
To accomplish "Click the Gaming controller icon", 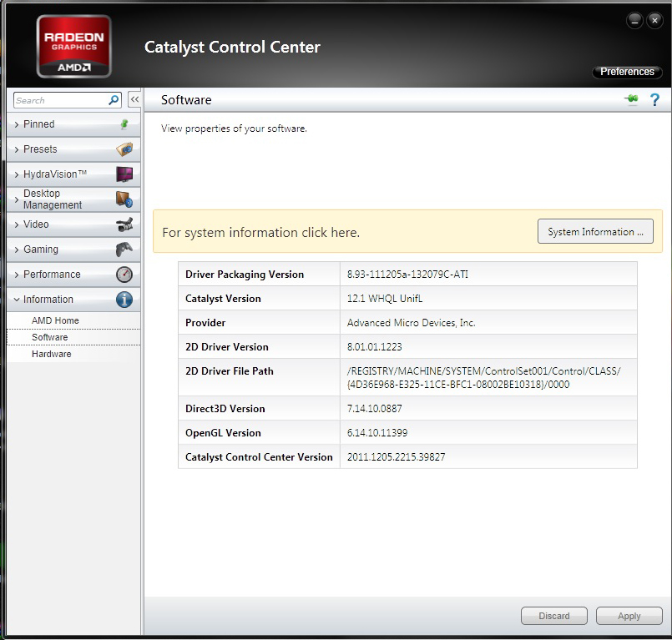I will coord(124,249).
